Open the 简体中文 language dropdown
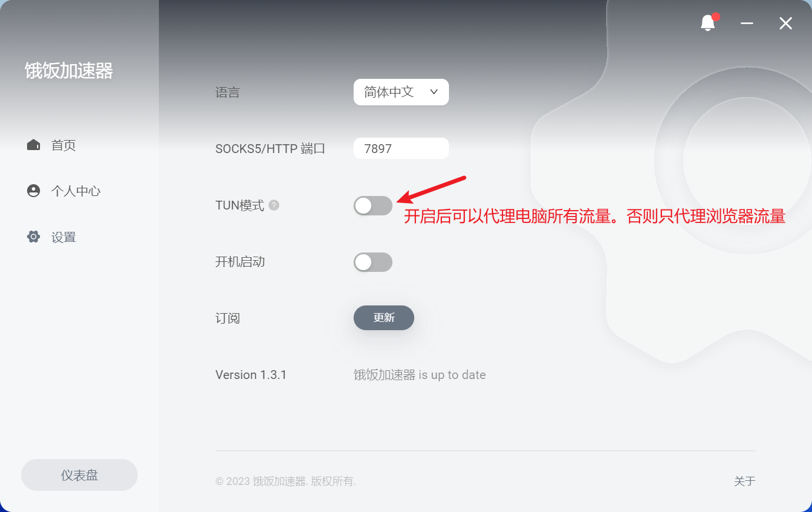 [401, 92]
